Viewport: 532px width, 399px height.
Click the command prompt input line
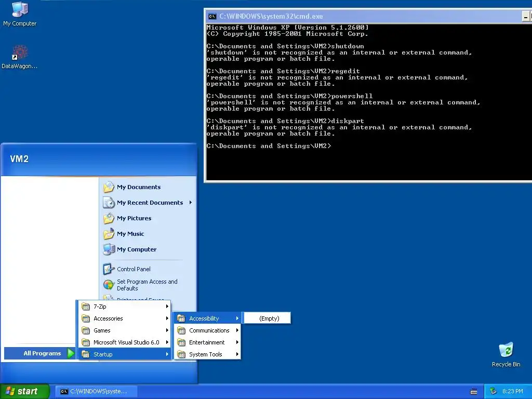269,146
